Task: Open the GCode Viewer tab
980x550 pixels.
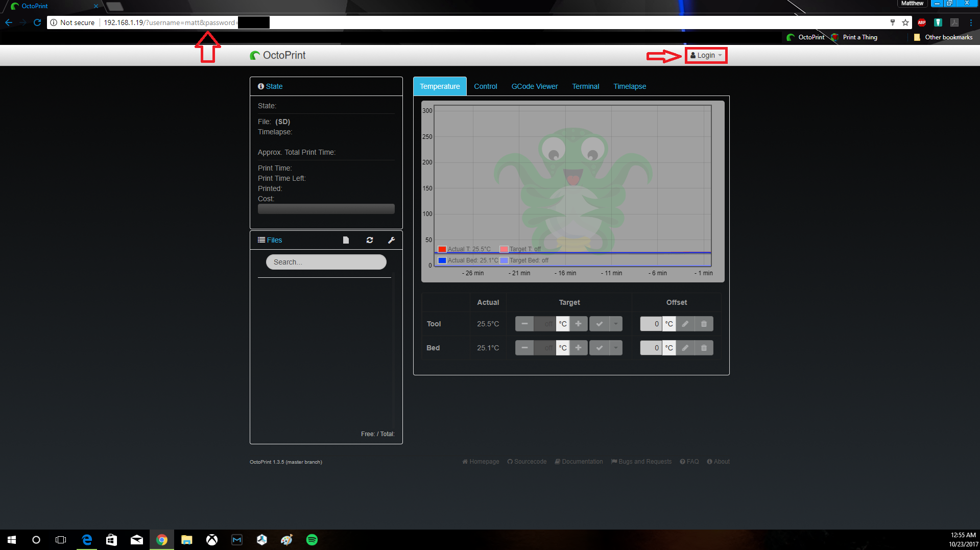Action: (x=535, y=86)
